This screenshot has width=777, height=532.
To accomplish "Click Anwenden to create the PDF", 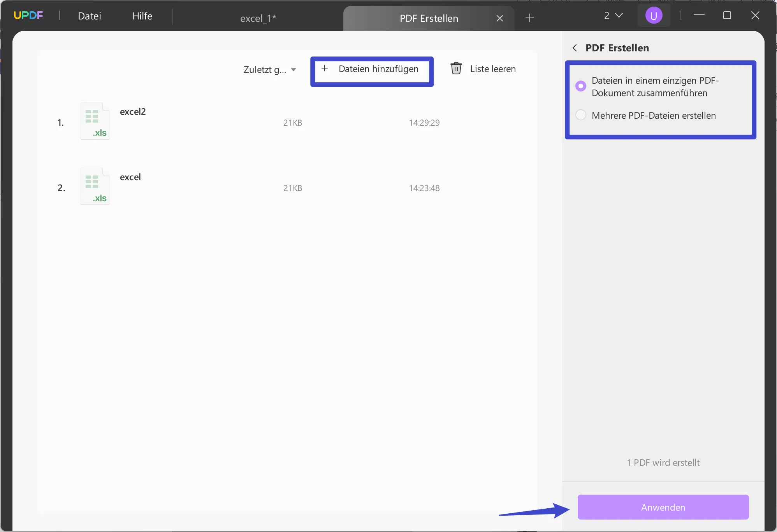I will click(x=663, y=507).
